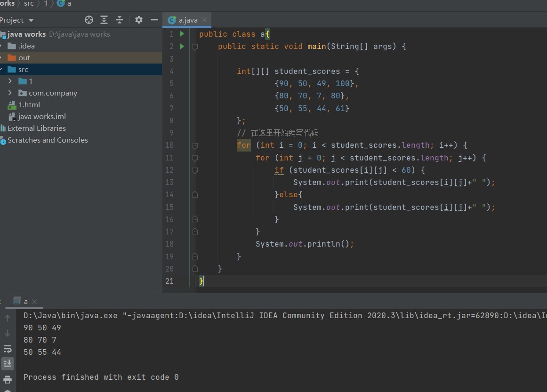The height and width of the screenshot is (392, 547).
Task: Expand the com.company package
Action: [x=10, y=93]
